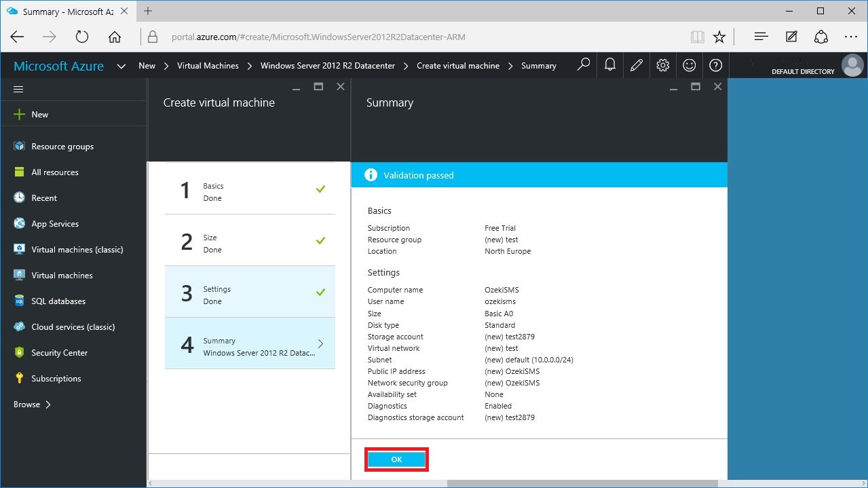Click the pencil customize dashboard icon
The height and width of the screenshot is (488, 868).
tap(636, 65)
